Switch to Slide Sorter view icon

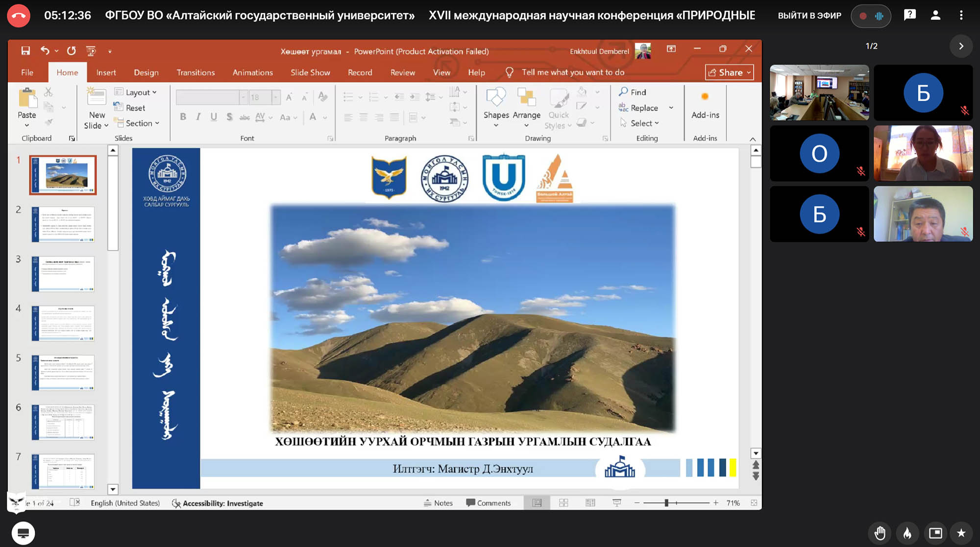[563, 503]
